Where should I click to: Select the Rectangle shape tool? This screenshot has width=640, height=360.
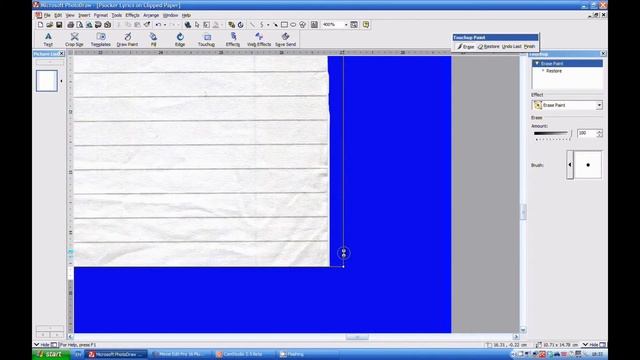[x=284, y=25]
